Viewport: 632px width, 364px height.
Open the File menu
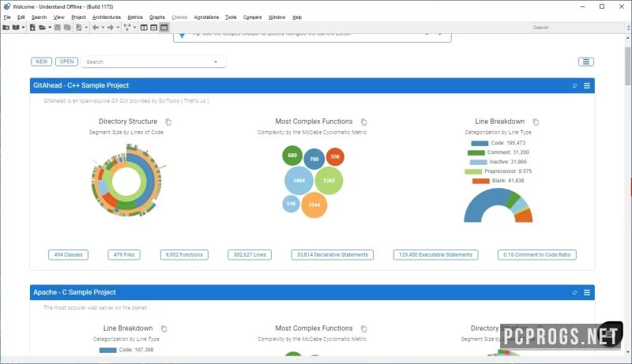[7, 17]
